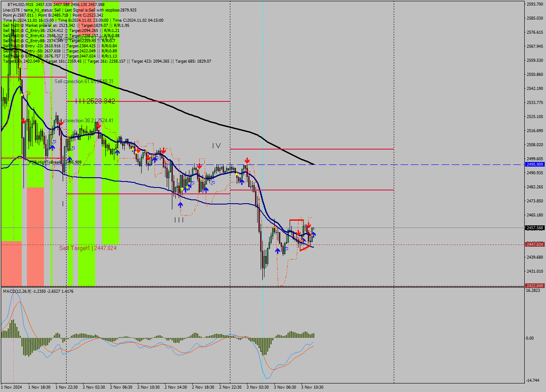Click the 'Time A:2024.11.01 16:15:00' text
Viewport: 546px width, 392px height.
[x=28, y=20]
